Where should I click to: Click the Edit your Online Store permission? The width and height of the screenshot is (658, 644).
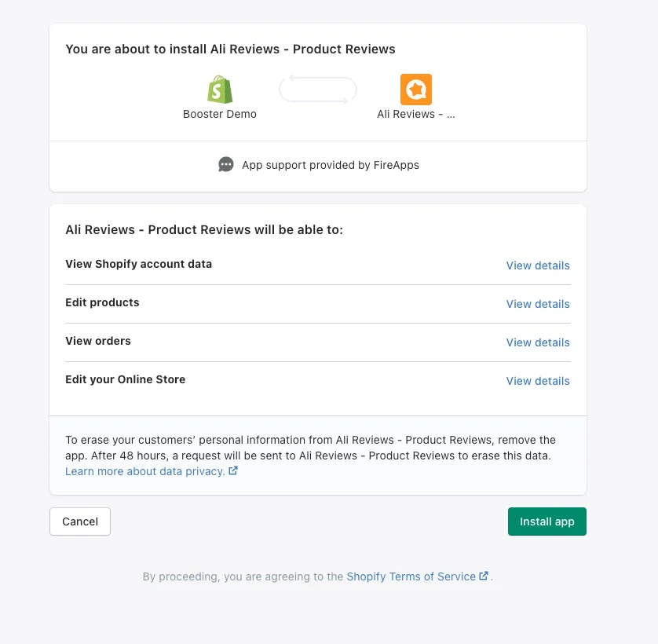point(125,379)
